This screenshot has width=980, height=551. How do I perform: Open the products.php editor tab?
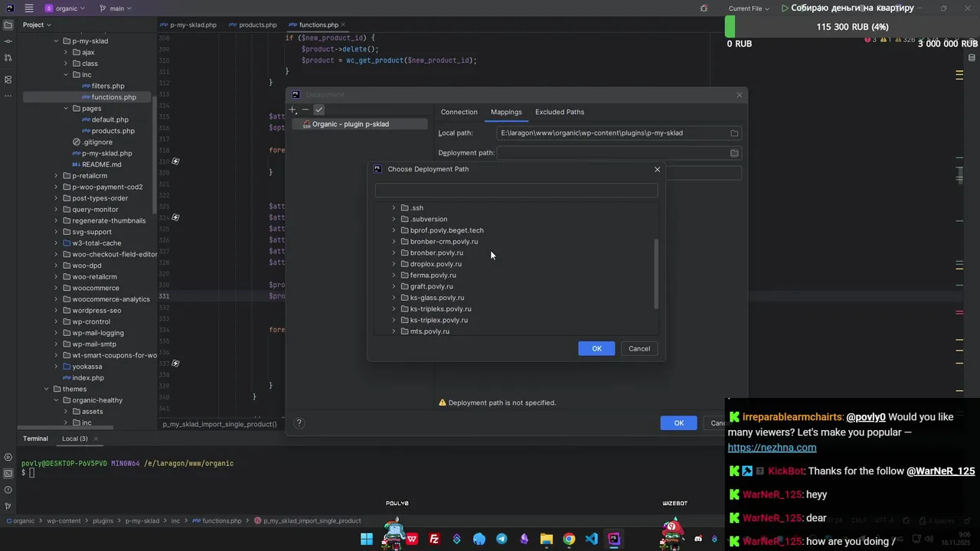tap(253, 24)
